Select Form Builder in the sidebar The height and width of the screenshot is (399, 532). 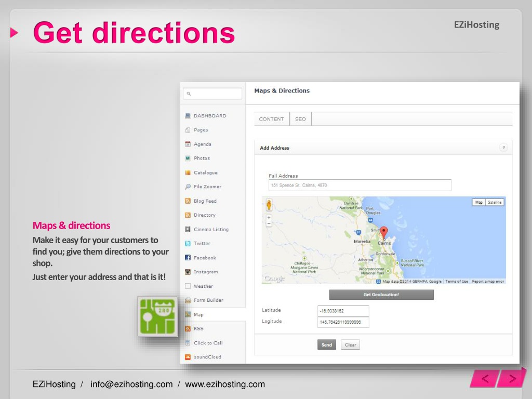209,300
